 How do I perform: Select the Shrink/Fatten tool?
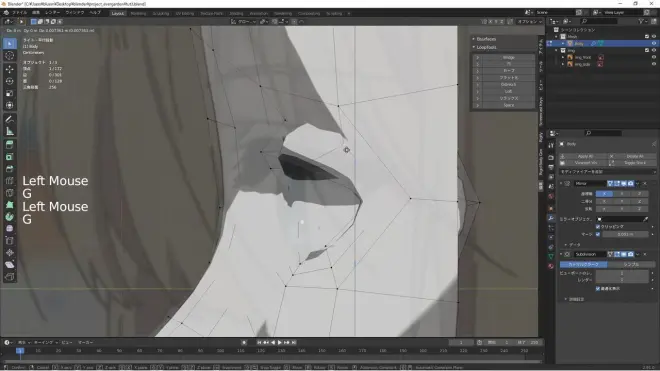click(10, 253)
